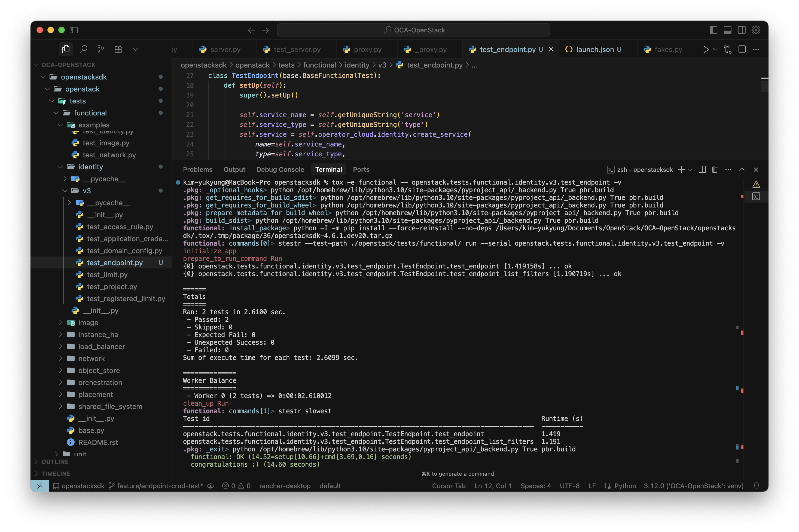The width and height of the screenshot is (799, 532).
Task: Open the Output panel tab
Action: 234,169
